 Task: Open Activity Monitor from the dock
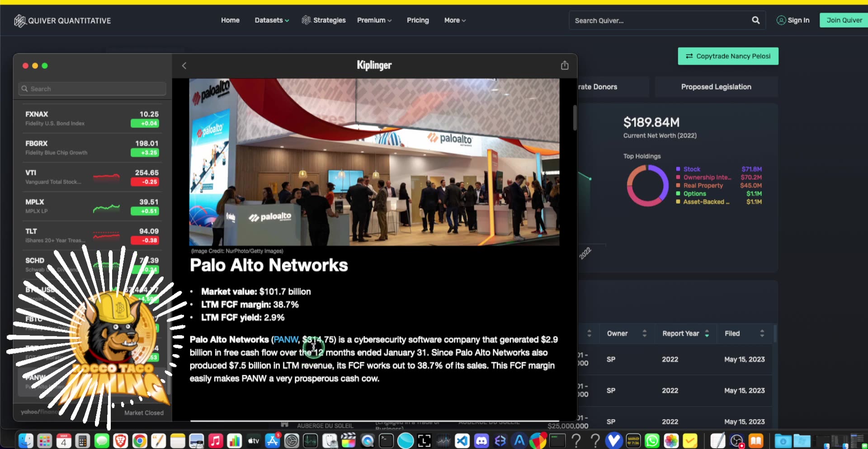311,440
